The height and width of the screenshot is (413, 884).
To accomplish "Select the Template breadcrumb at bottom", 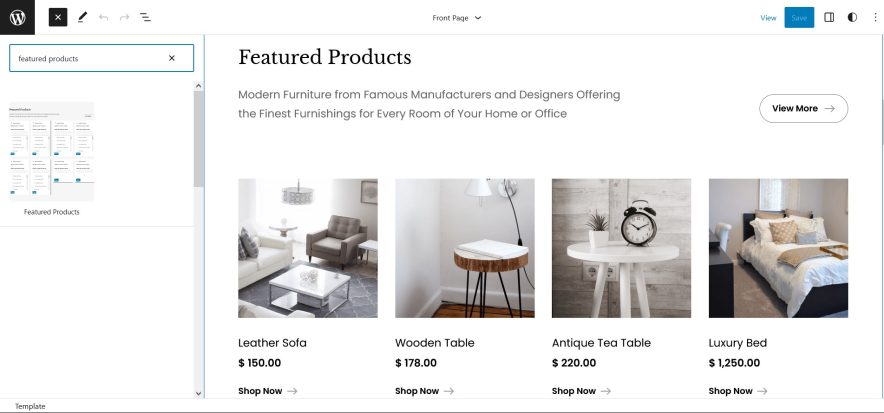I will click(30, 406).
